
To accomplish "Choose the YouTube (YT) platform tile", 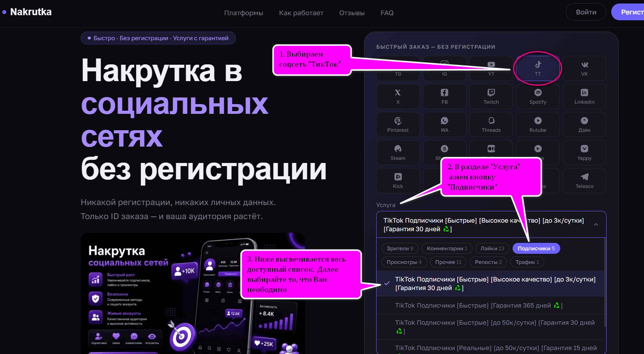I will click(x=491, y=68).
